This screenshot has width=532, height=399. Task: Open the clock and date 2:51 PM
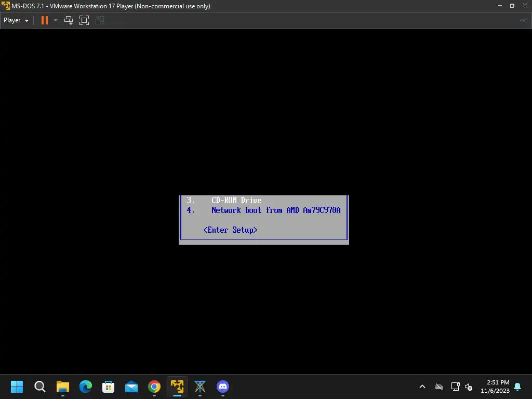495,387
